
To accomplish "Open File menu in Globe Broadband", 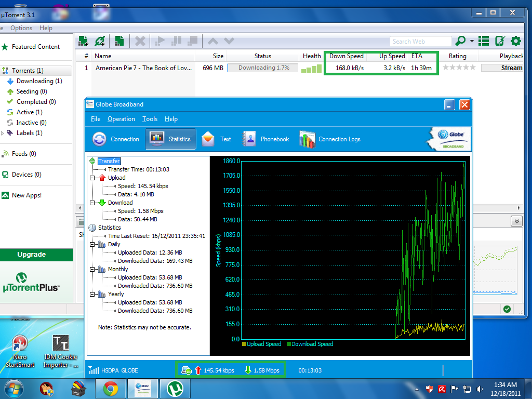I will click(96, 119).
